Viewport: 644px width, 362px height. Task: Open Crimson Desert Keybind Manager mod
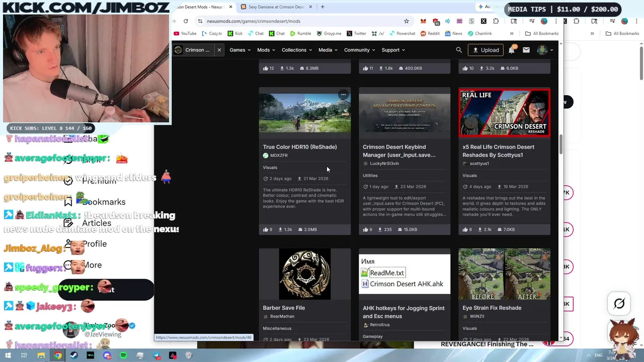[x=399, y=151]
